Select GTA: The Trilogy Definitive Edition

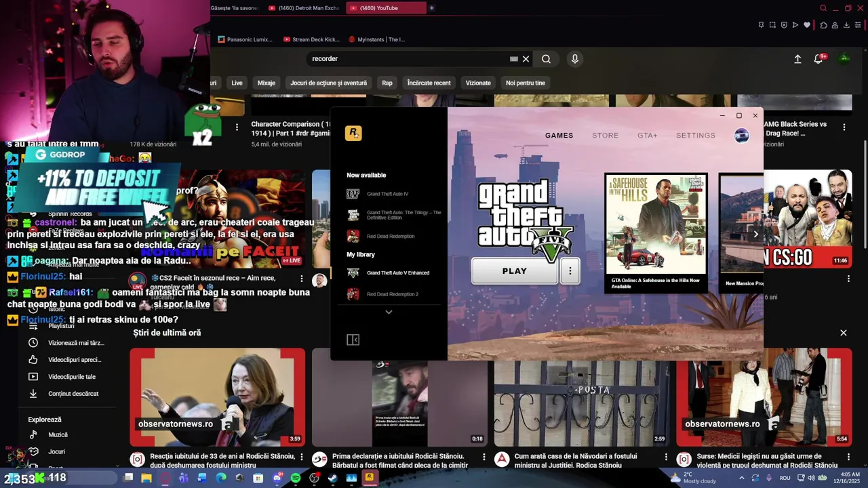click(x=394, y=215)
